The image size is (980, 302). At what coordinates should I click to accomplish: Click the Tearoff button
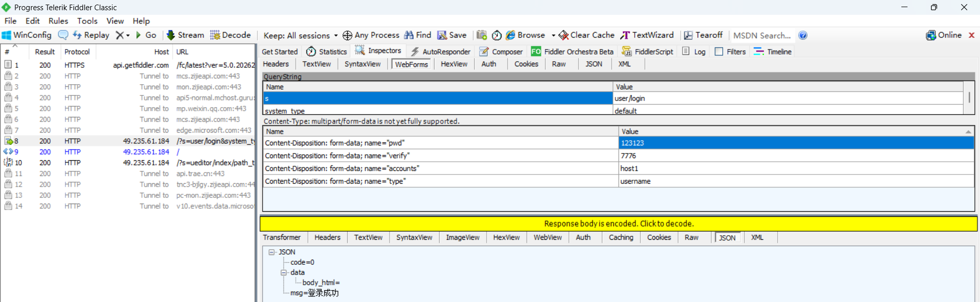pyautogui.click(x=703, y=35)
